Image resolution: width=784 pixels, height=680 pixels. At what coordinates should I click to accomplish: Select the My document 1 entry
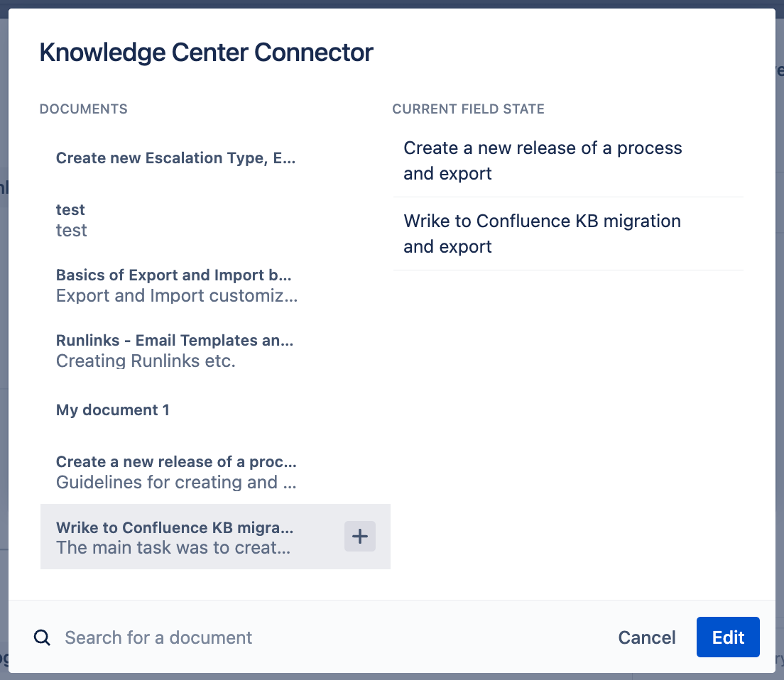215,410
